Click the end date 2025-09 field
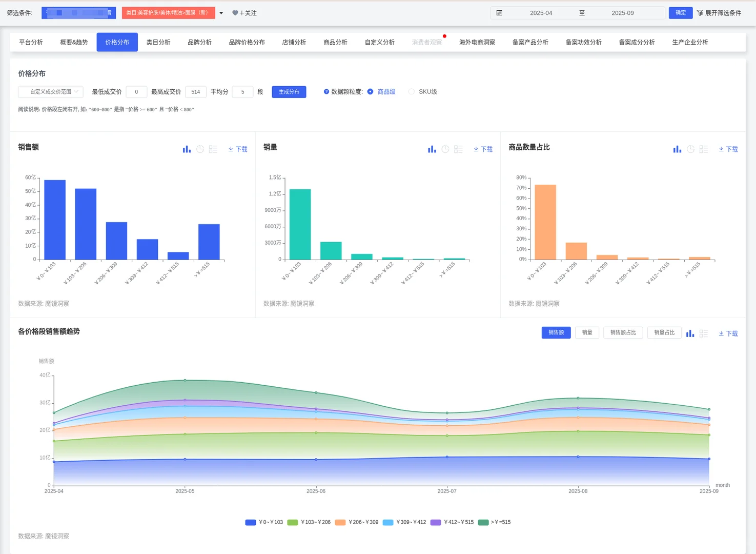The image size is (756, 554). pyautogui.click(x=623, y=13)
